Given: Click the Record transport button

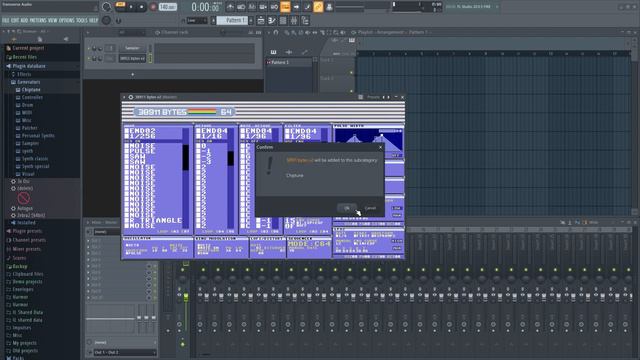Looking at the screenshot, I should pyautogui.click(x=153, y=7).
